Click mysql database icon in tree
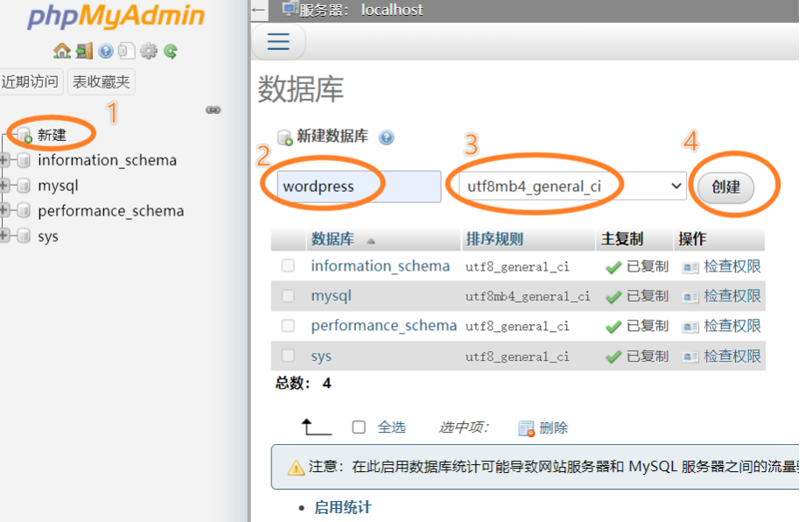 [24, 185]
